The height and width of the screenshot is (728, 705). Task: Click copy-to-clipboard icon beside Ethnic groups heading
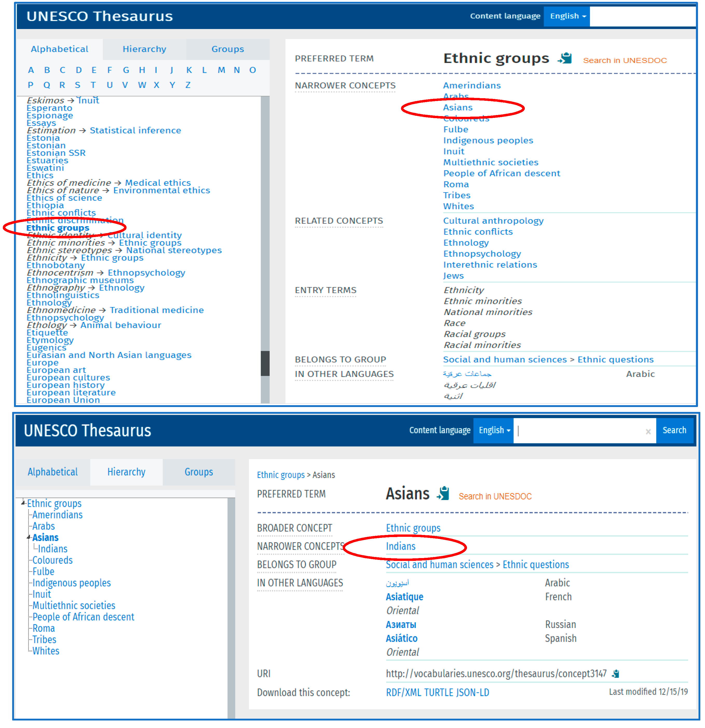pos(565,58)
